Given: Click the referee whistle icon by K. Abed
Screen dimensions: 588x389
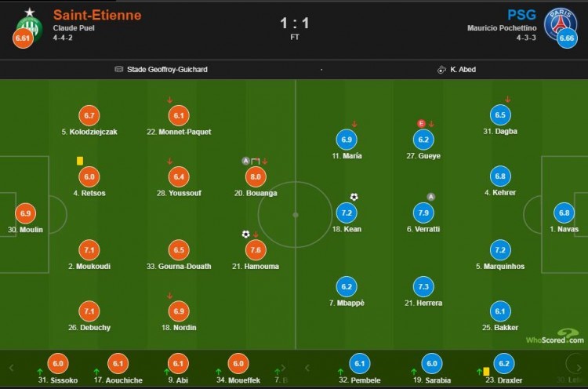Looking at the screenshot, I should (441, 69).
